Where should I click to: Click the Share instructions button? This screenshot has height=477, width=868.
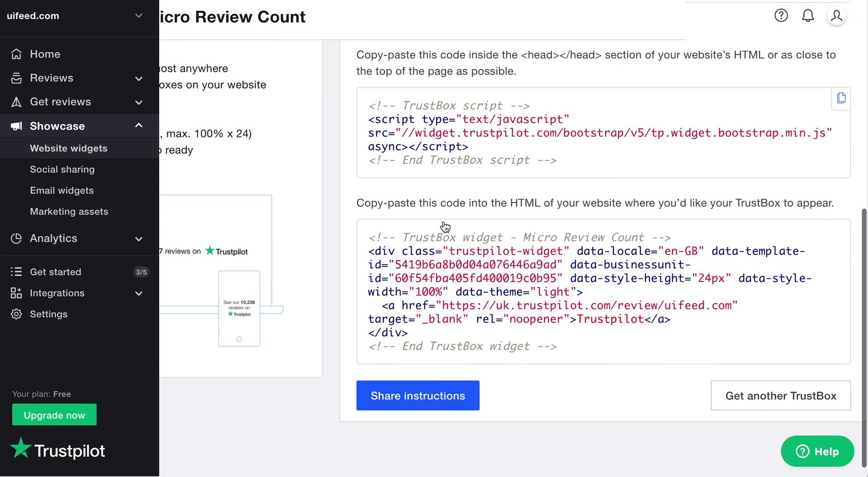click(x=418, y=396)
